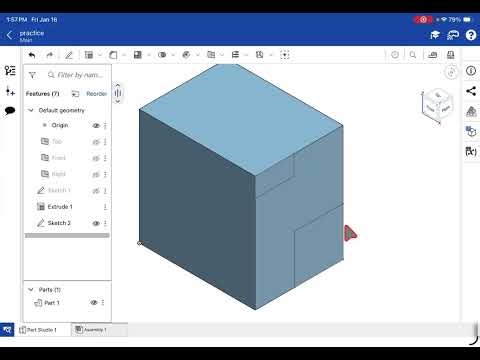Screen dimensions: 480x360
Task: Open the three-dot menu for Extrude 1
Action: (x=105, y=207)
